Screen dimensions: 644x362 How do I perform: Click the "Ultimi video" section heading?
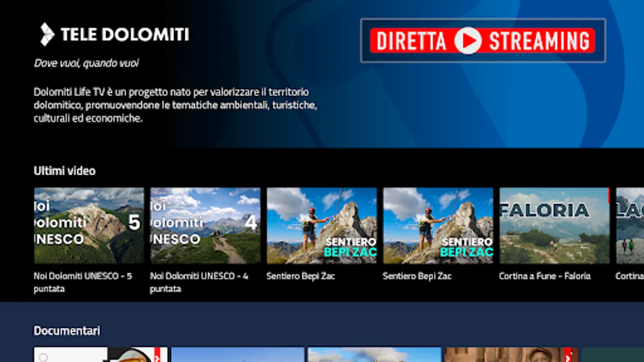pyautogui.click(x=65, y=171)
